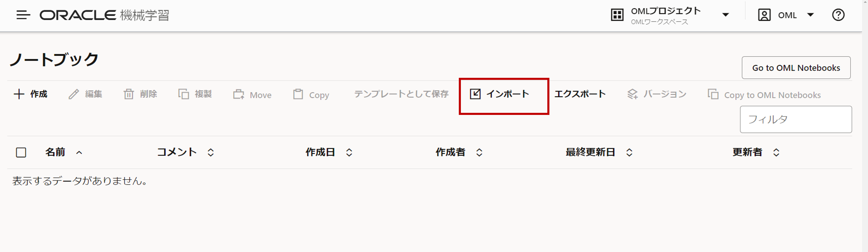The width and height of the screenshot is (868, 252).
Task: Click the Move folder icon
Action: coord(239,95)
